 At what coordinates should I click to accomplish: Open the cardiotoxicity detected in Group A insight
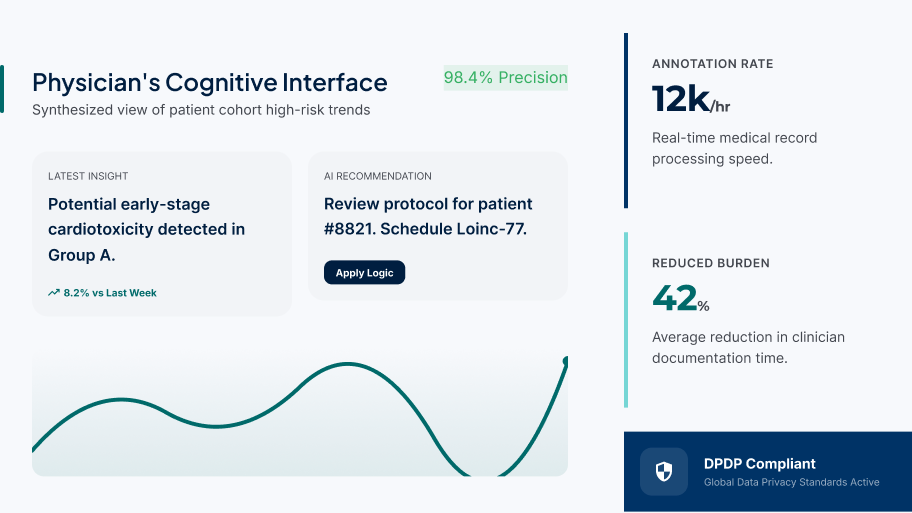click(x=147, y=229)
